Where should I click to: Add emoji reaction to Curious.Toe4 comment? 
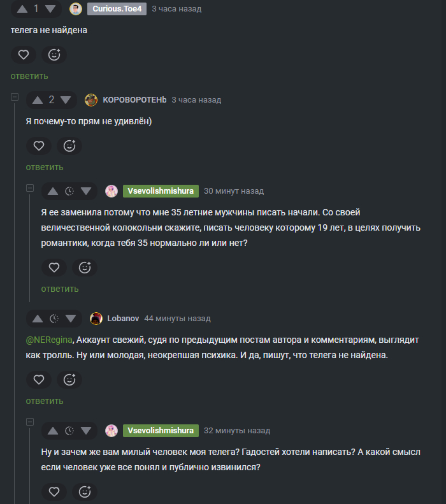pyautogui.click(x=54, y=55)
